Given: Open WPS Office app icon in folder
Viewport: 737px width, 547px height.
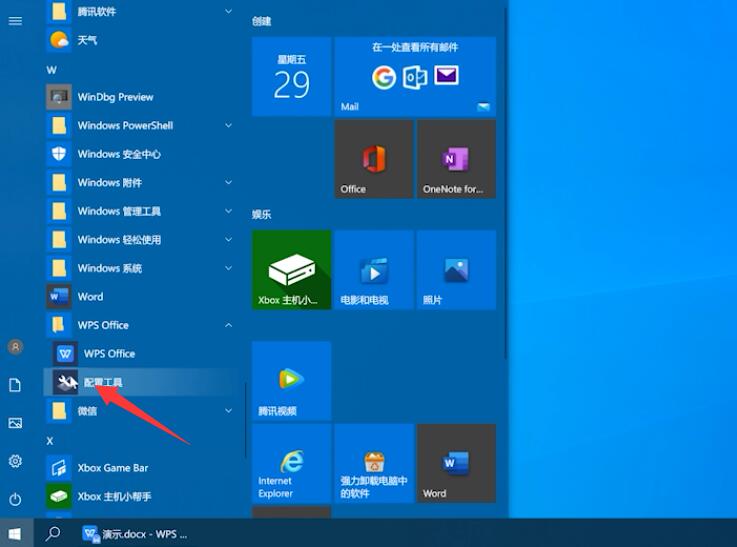Looking at the screenshot, I should [65, 353].
